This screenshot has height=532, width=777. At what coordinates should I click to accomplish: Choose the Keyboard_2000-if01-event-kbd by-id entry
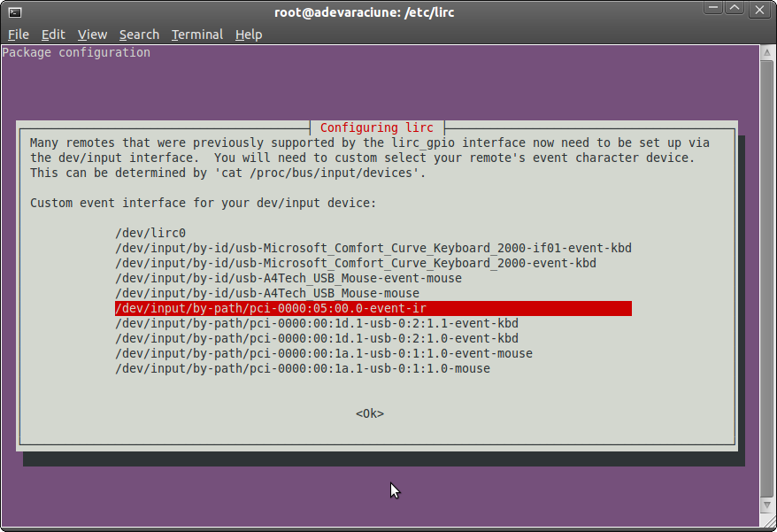(373, 248)
